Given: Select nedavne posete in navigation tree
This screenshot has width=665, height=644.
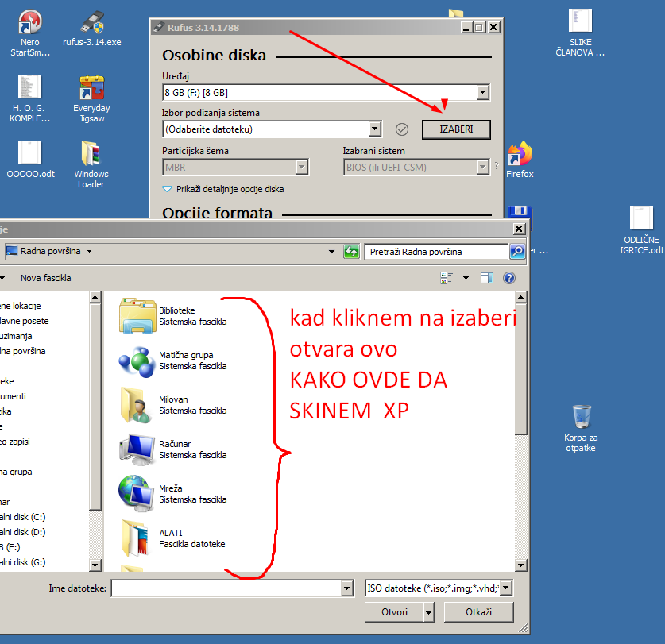Looking at the screenshot, I should pyautogui.click(x=24, y=321).
